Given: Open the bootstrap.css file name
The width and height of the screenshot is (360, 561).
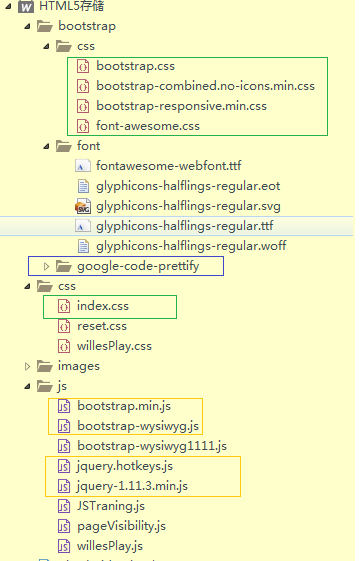Looking at the screenshot, I should [136, 66].
